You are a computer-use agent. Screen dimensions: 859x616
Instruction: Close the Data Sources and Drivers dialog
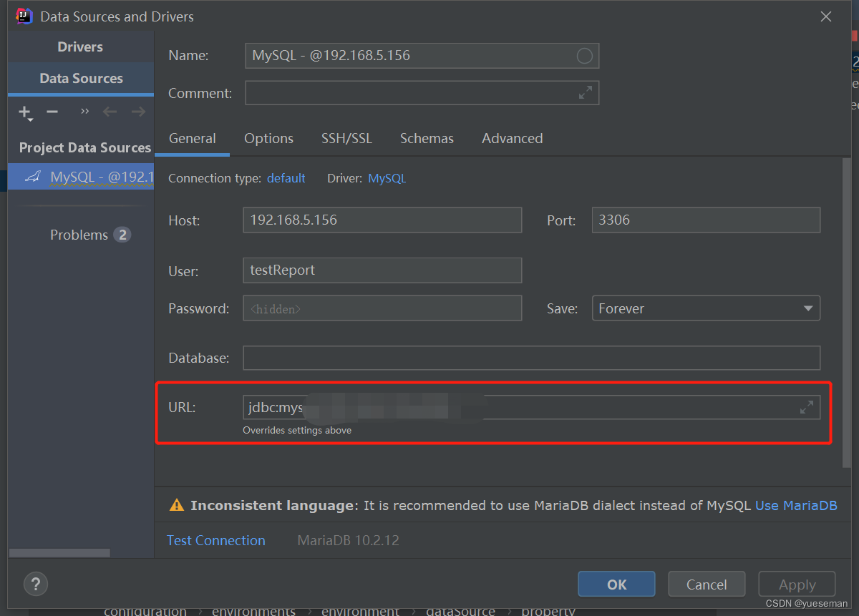point(826,16)
